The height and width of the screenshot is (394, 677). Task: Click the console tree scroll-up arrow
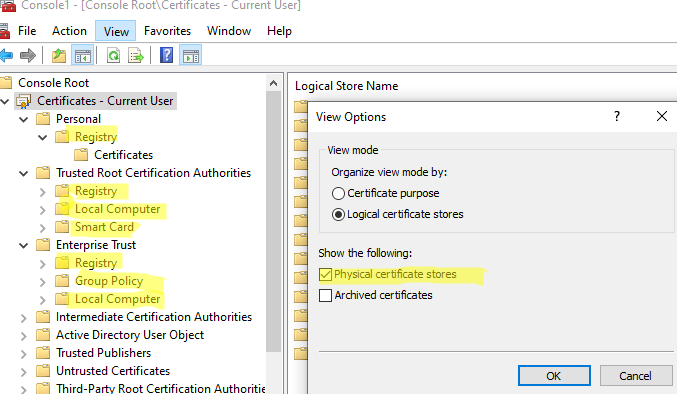tap(273, 83)
